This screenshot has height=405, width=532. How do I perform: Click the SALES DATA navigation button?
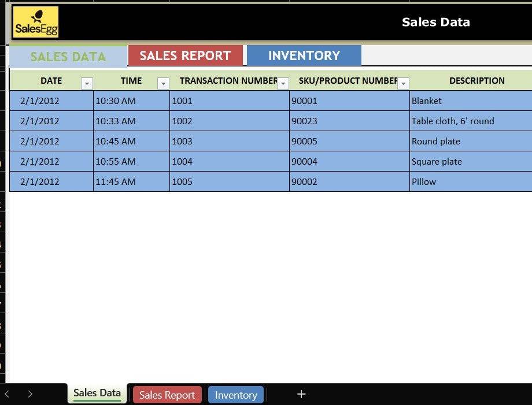tap(68, 57)
